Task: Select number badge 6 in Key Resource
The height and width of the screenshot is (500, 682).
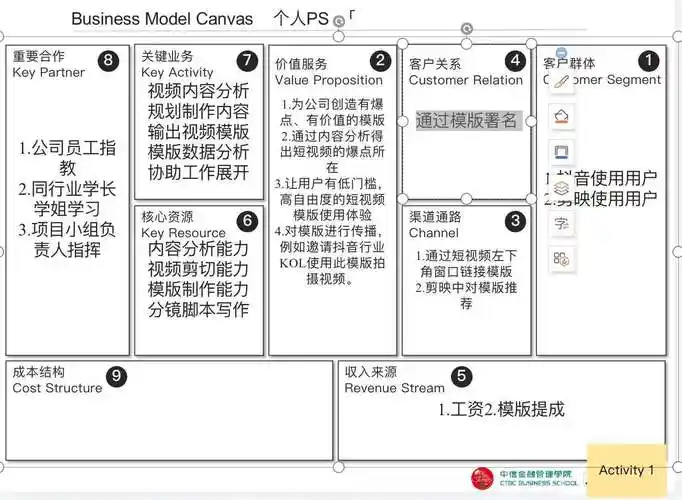Action: 247,221
